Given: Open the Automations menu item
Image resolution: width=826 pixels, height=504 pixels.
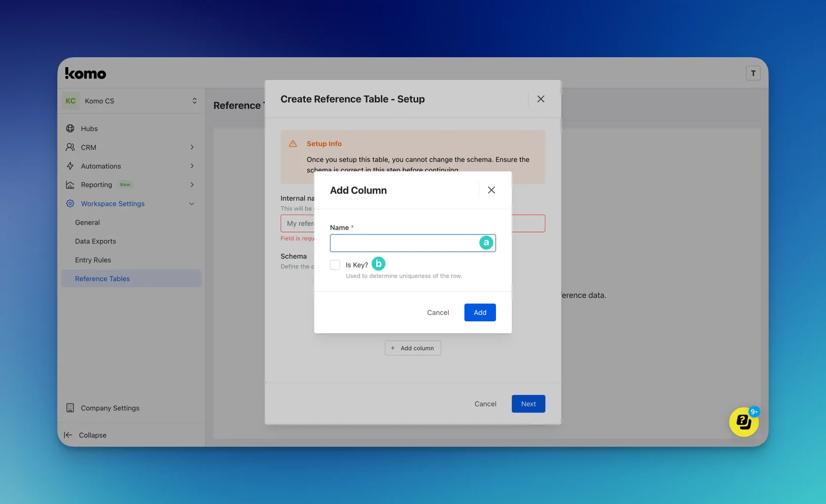Looking at the screenshot, I should point(131,166).
